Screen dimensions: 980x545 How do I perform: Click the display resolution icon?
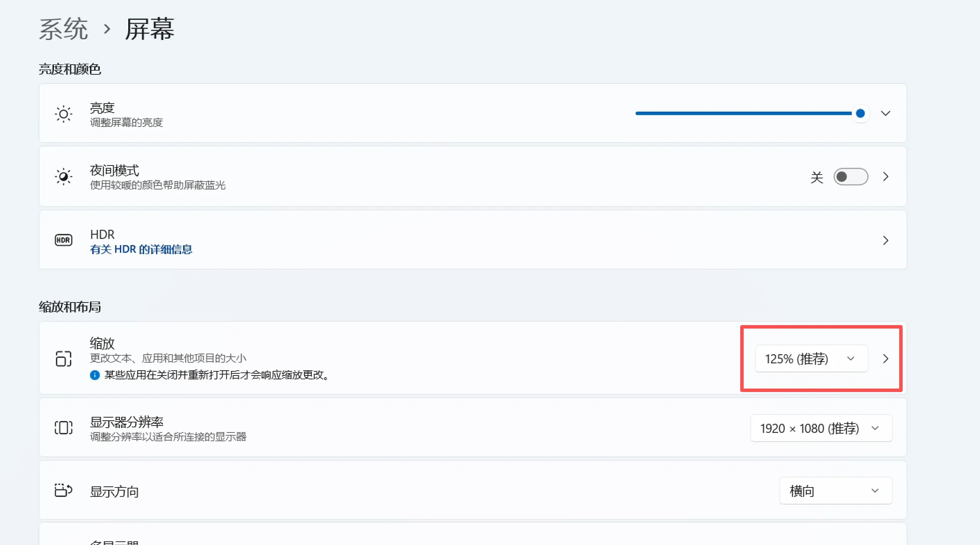(x=63, y=428)
